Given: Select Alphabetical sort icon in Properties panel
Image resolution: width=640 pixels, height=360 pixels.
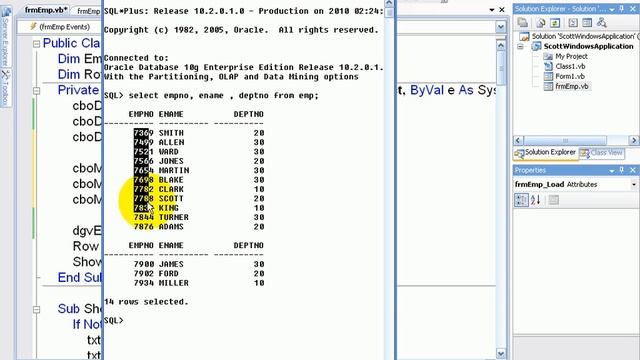Looking at the screenshot, I should coord(536,200).
